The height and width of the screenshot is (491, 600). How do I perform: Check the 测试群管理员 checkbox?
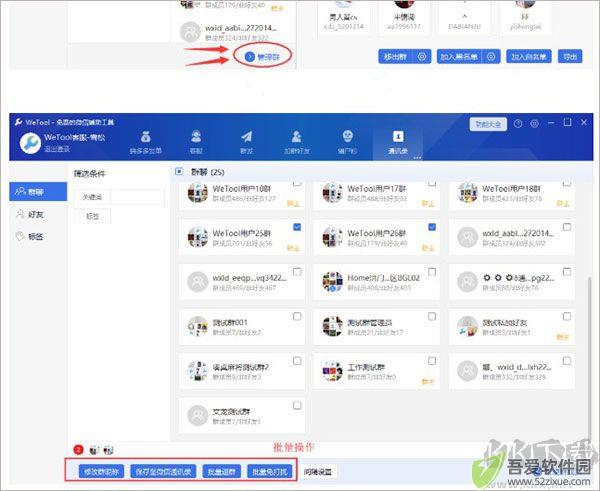pyautogui.click(x=432, y=316)
